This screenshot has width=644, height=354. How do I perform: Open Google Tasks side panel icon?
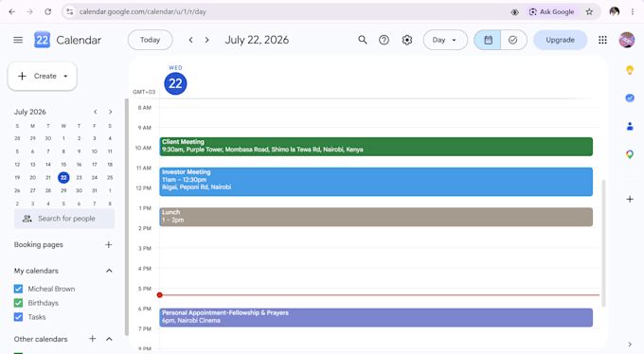pyautogui.click(x=630, y=97)
